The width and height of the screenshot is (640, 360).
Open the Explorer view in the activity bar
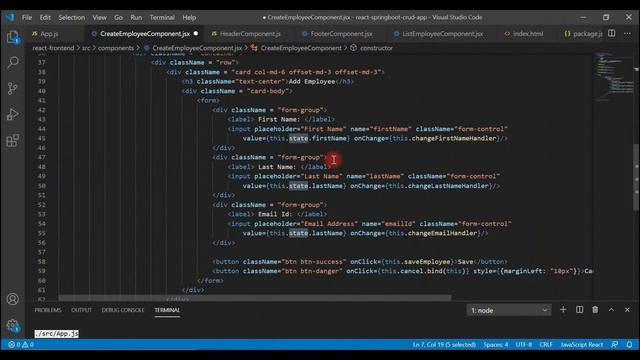point(13,37)
